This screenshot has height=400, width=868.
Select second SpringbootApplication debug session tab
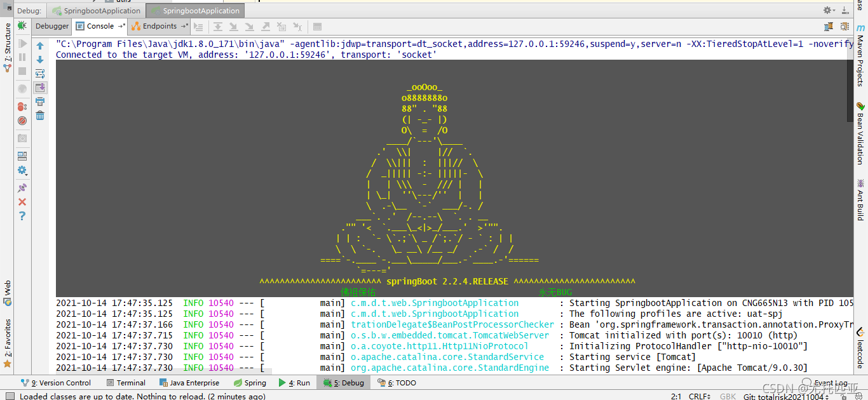(196, 11)
